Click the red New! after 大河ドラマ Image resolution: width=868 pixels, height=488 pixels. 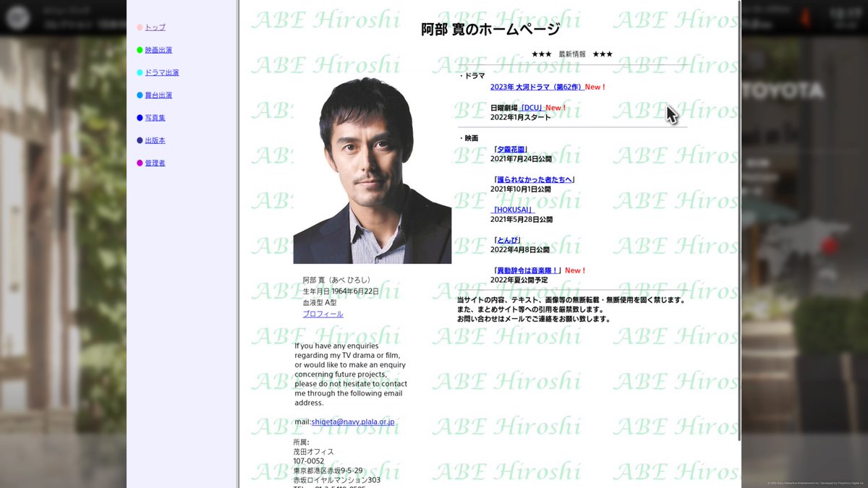tap(595, 87)
